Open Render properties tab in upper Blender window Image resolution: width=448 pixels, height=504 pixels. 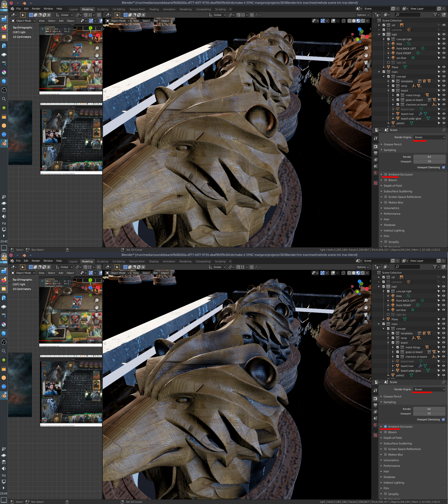[x=375, y=146]
